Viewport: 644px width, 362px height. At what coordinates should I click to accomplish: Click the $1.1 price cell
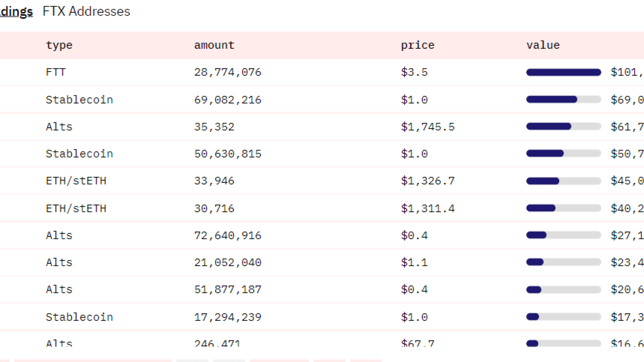coord(414,262)
